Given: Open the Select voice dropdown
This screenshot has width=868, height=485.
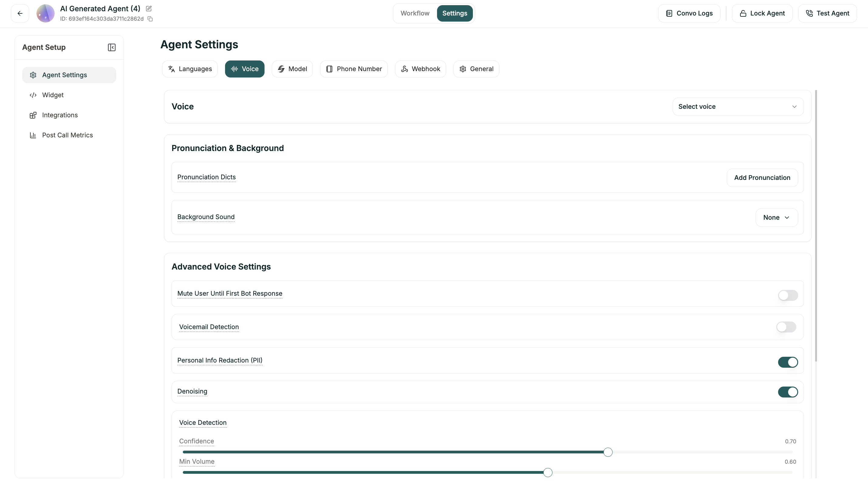Looking at the screenshot, I should pos(738,107).
